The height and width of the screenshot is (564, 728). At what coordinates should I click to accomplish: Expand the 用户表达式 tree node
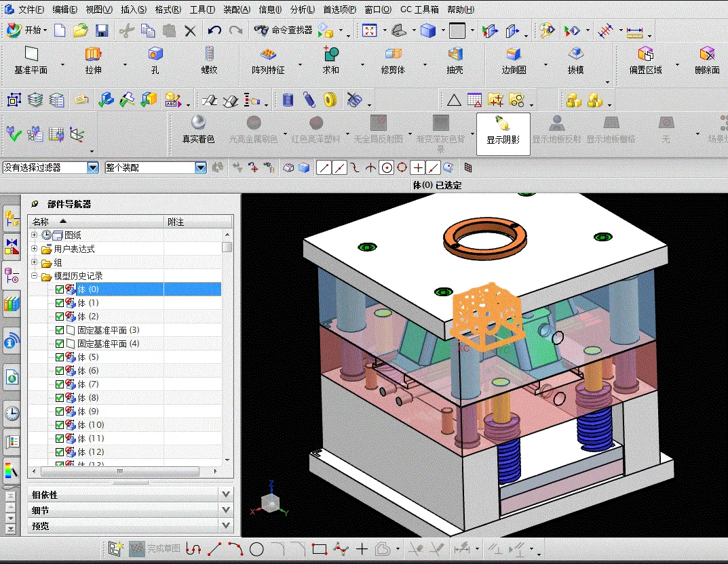point(35,249)
